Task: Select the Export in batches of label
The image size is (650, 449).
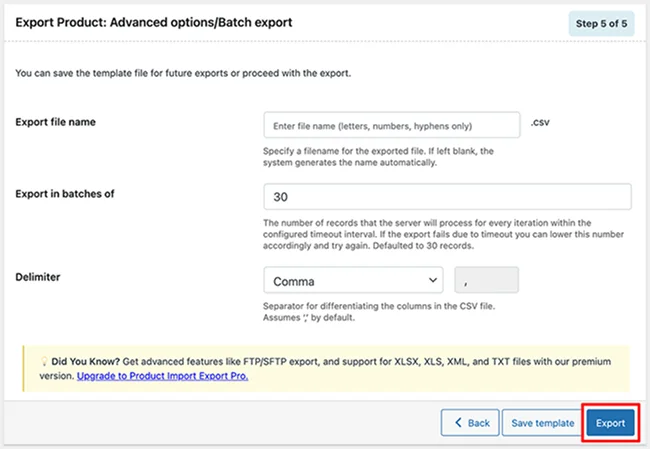Action: point(65,193)
